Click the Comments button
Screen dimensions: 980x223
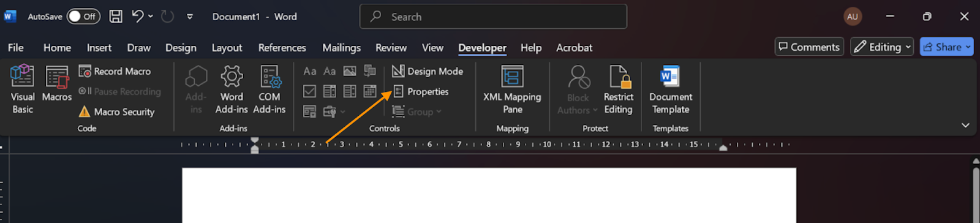[x=809, y=47]
